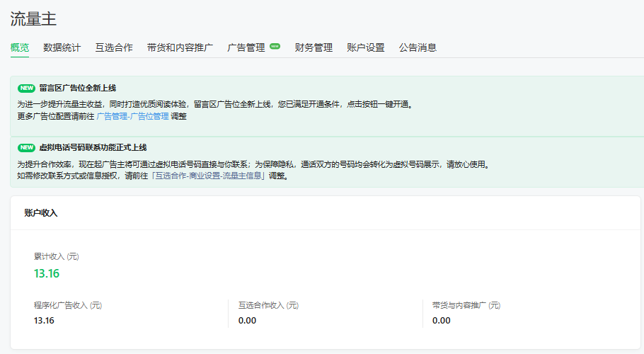This screenshot has width=644, height=354.
Task: Click the 带货与内容推广 value 0.00
Action: 441,321
